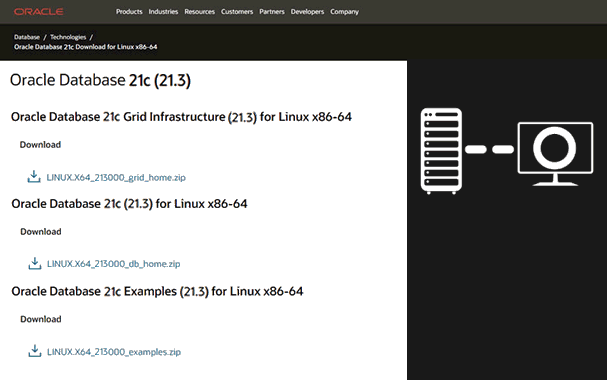Open the Customers menu
The height and width of the screenshot is (380, 607).
tap(237, 12)
